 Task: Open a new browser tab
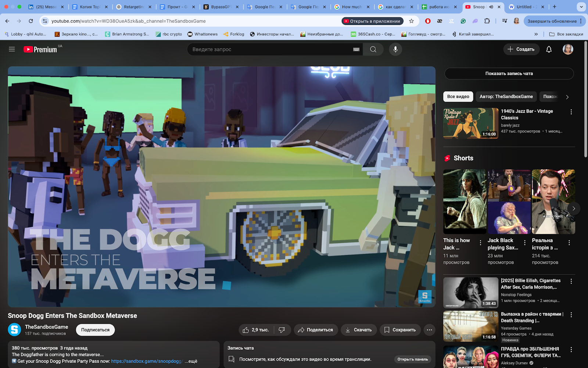pos(555,7)
